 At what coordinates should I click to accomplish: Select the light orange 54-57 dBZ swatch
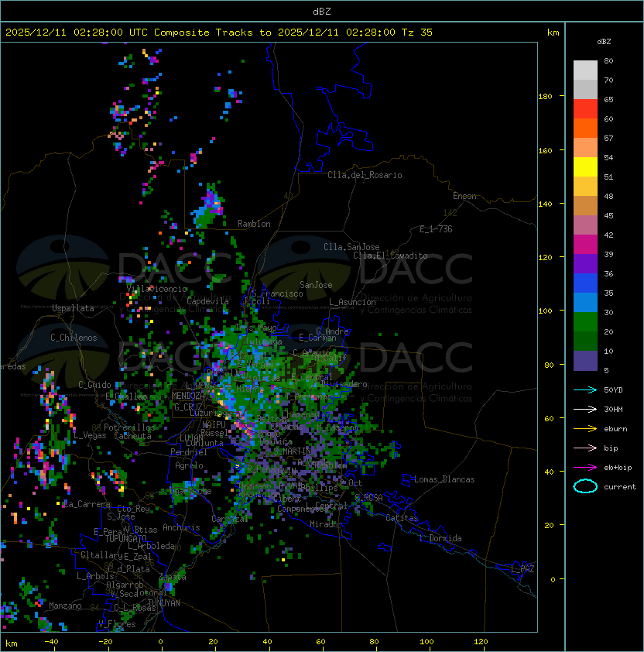tap(585, 148)
